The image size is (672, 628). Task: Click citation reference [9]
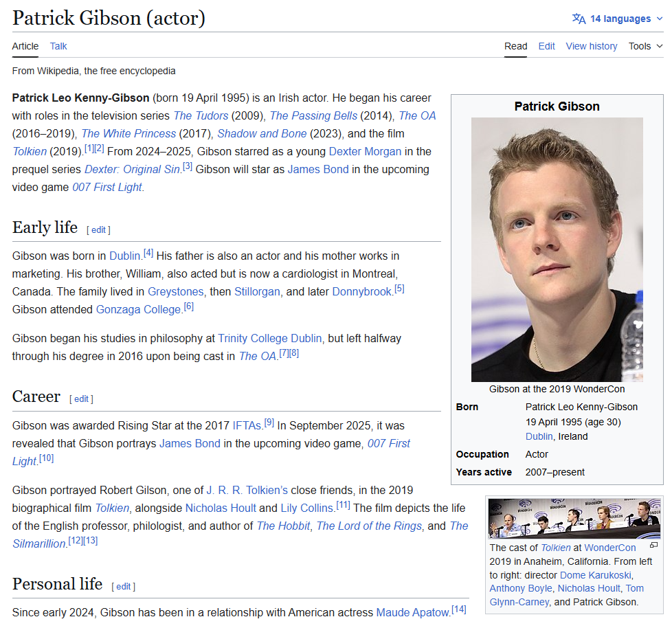click(x=269, y=423)
